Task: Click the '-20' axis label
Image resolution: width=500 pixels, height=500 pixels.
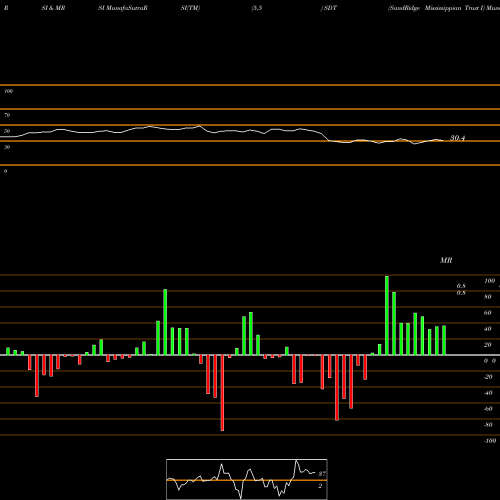Action: (488, 377)
